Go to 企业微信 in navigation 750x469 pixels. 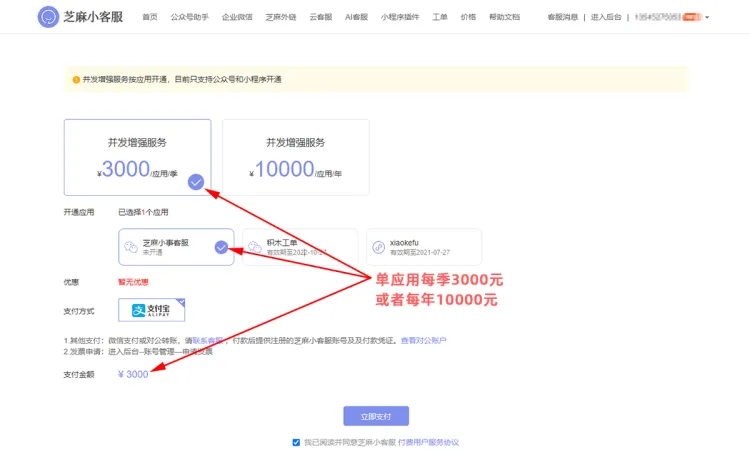click(237, 17)
